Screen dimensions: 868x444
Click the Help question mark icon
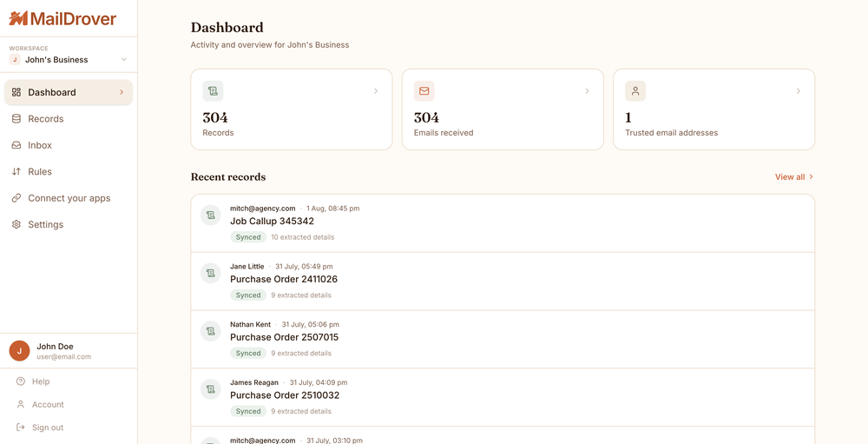[x=21, y=381]
